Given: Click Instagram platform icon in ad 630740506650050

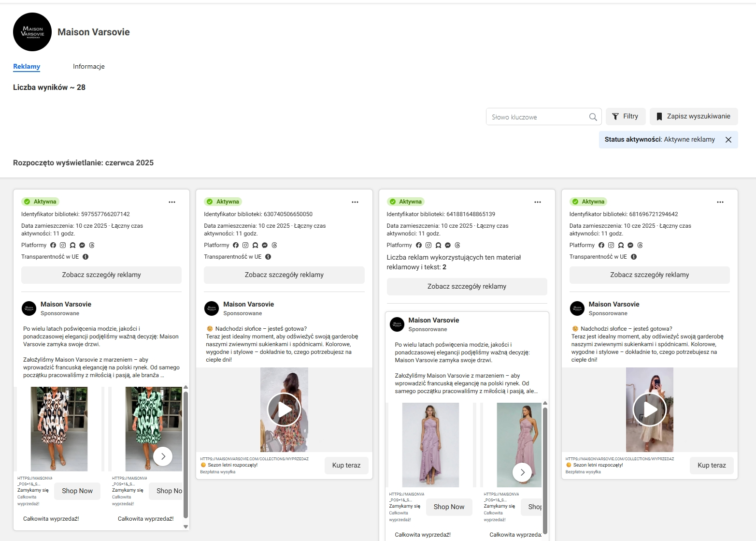Looking at the screenshot, I should (245, 245).
